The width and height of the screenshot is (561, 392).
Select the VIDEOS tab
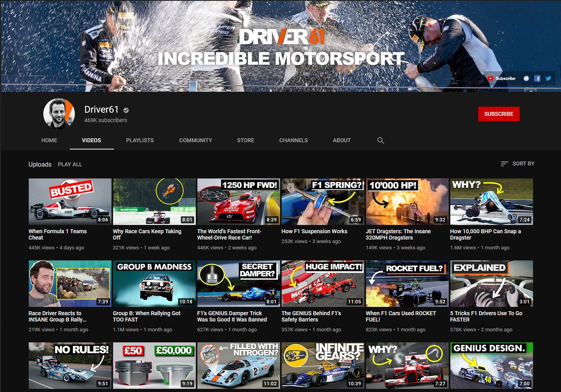[x=91, y=140]
